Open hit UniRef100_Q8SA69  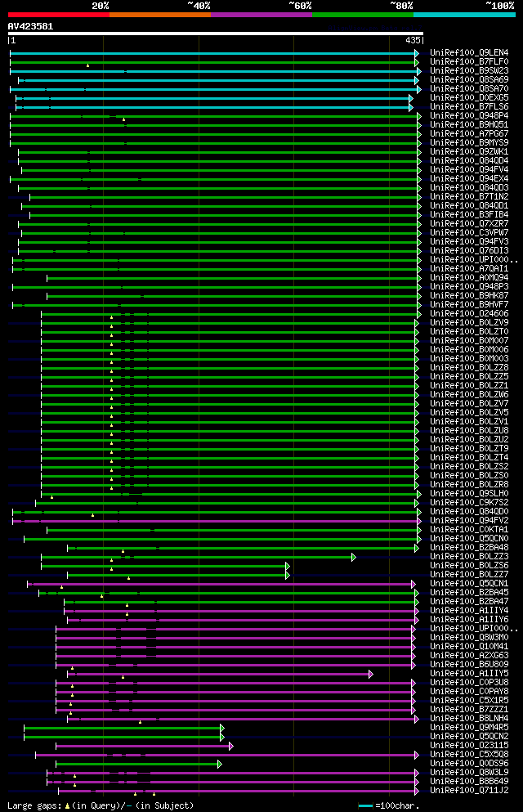(469, 80)
